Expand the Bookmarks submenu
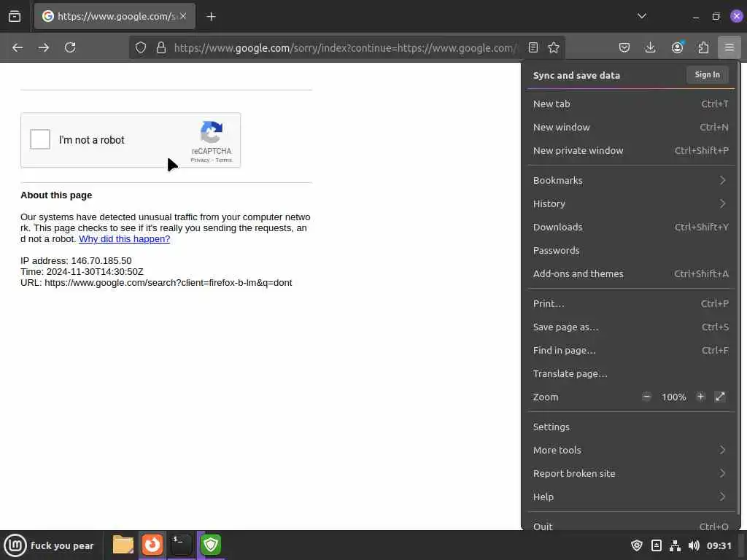Viewport: 747px width, 560px height. [631, 181]
